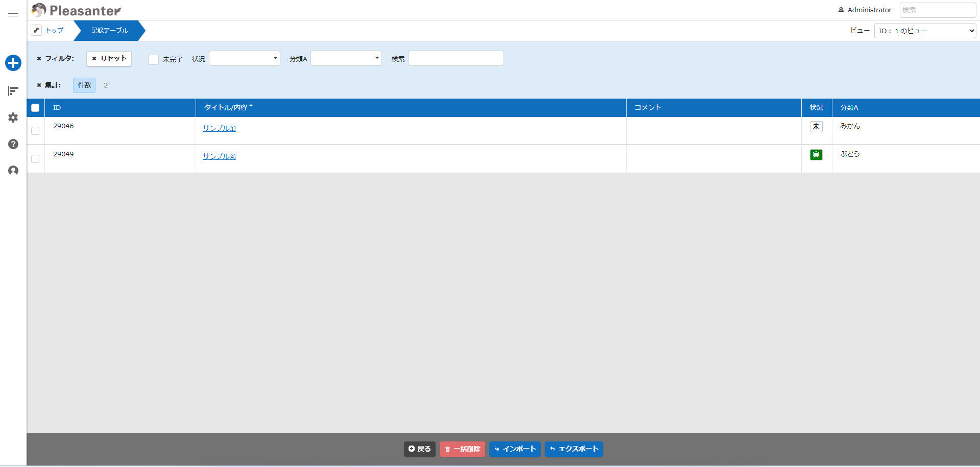Click the リセット filter button
Screen dimensions: 980x467
point(109,59)
